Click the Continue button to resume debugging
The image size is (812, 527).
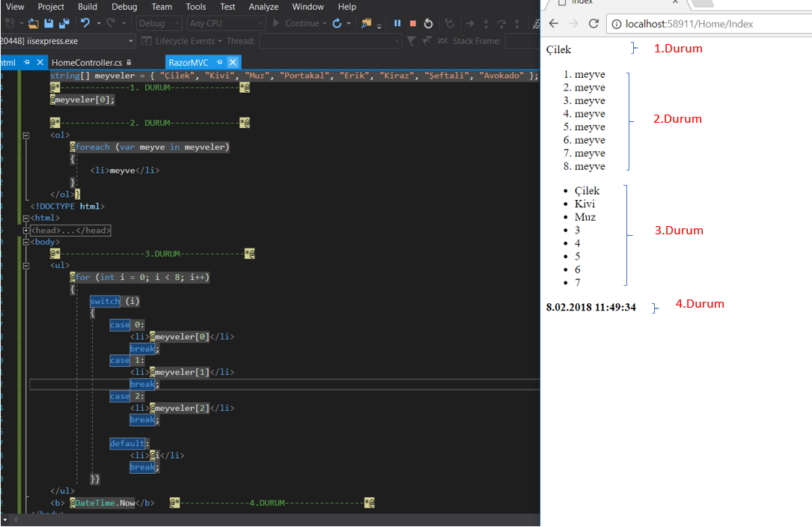(298, 23)
